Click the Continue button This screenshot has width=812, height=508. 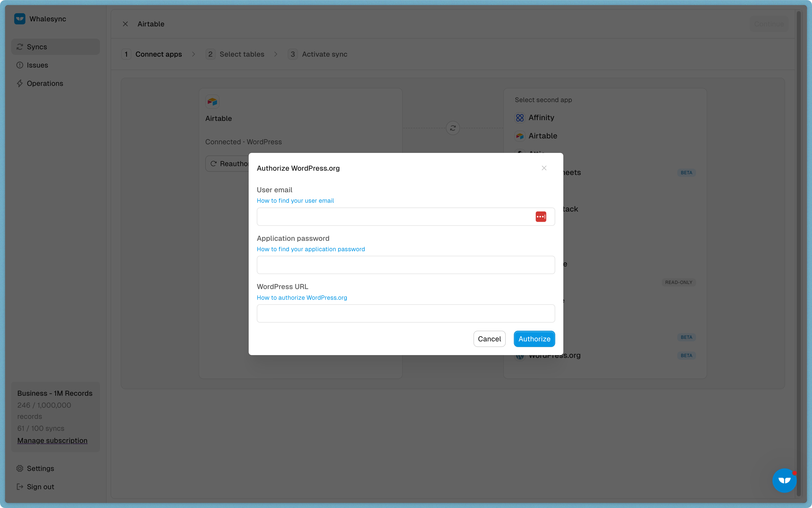(769, 24)
